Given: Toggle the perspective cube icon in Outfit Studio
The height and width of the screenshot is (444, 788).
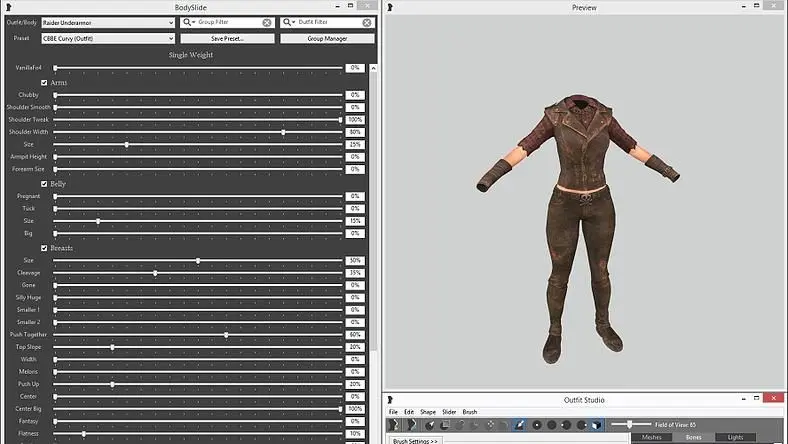Looking at the screenshot, I should 597,425.
